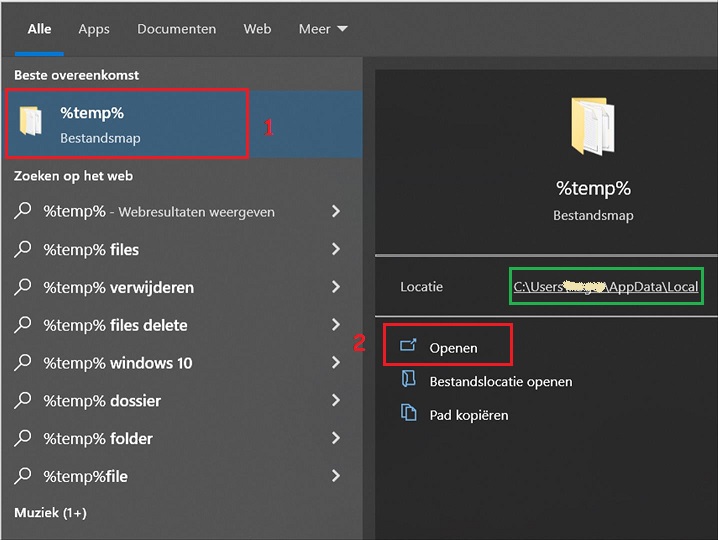Click search icon beside '%temp% files'
Screen dimensions: 718x540
(x=23, y=250)
